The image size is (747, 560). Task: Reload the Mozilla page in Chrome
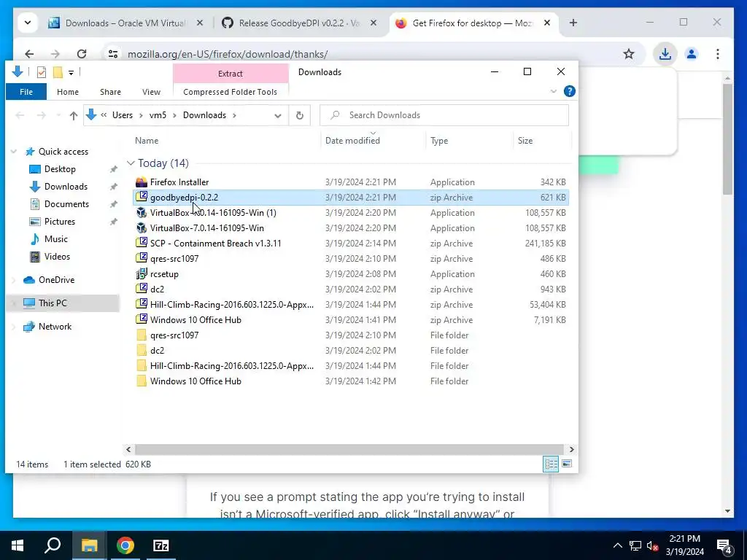tap(82, 54)
